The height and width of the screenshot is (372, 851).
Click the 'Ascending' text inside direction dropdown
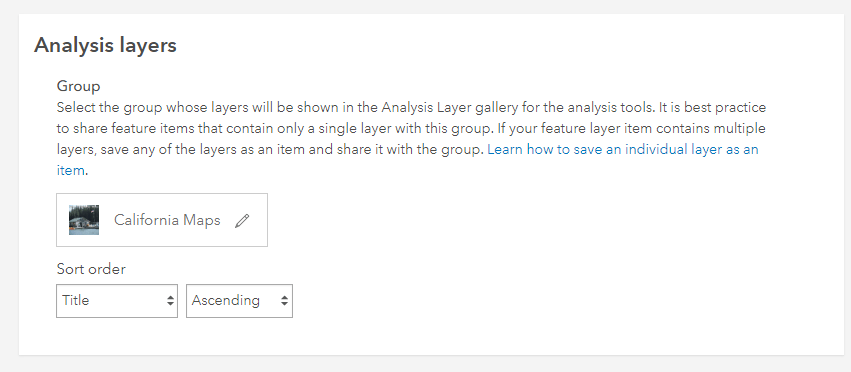pyautogui.click(x=225, y=300)
